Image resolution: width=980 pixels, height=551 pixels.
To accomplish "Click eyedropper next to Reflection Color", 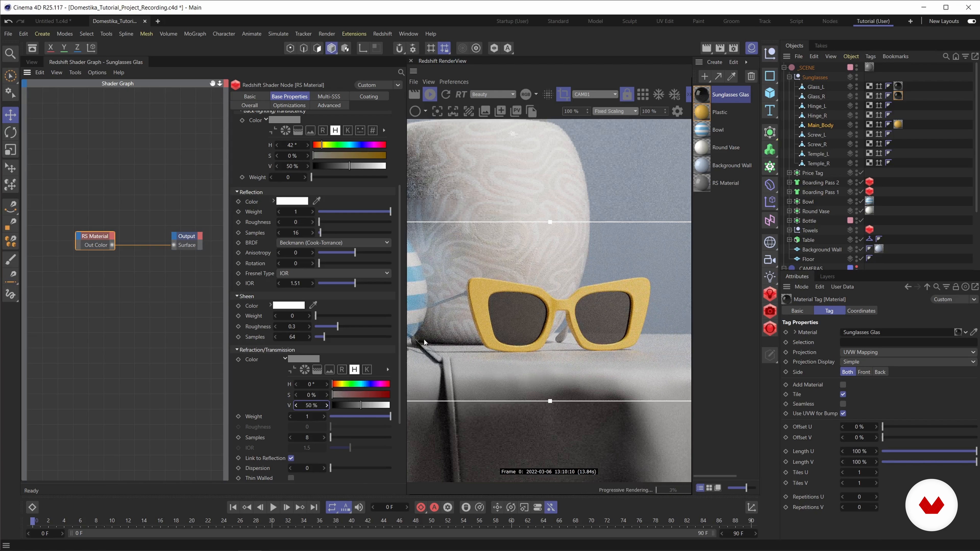I will pyautogui.click(x=316, y=201).
